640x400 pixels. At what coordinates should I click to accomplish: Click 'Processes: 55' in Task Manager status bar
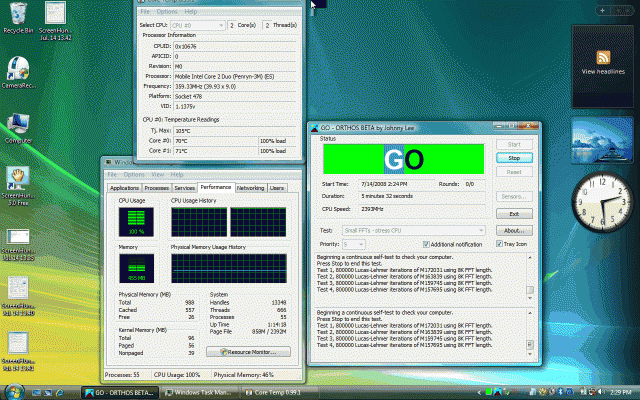pos(122,375)
